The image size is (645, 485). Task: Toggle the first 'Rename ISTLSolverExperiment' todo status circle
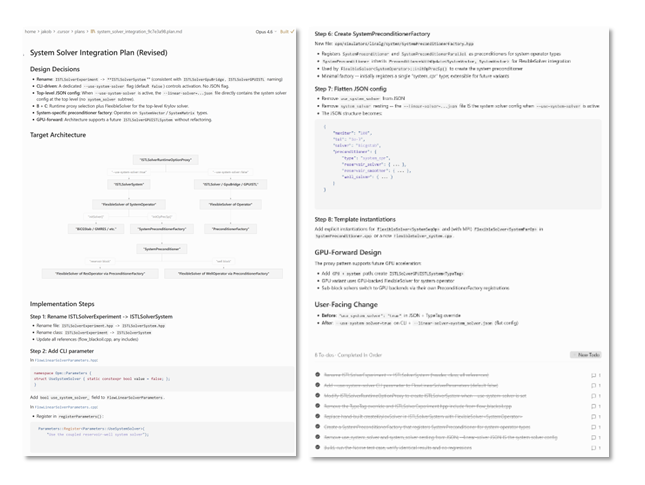coord(318,375)
